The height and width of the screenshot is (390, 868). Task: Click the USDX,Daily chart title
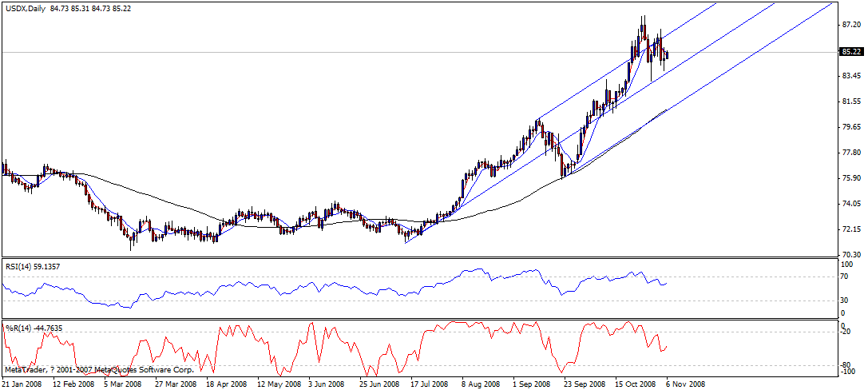pyautogui.click(x=26, y=8)
